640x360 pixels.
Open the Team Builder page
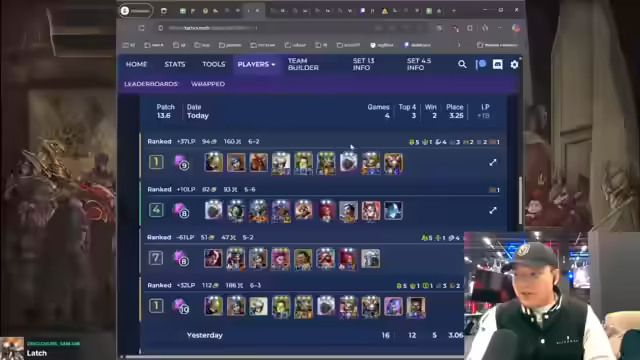[x=303, y=64]
